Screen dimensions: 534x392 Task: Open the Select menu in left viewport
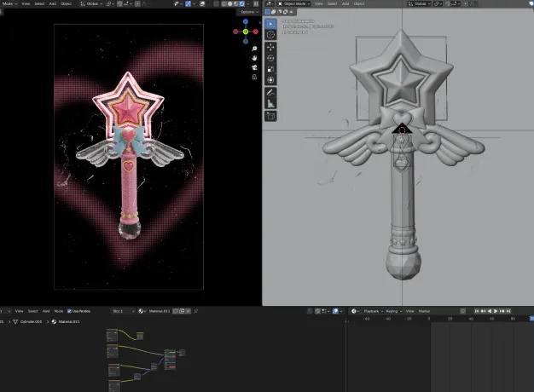39,3
